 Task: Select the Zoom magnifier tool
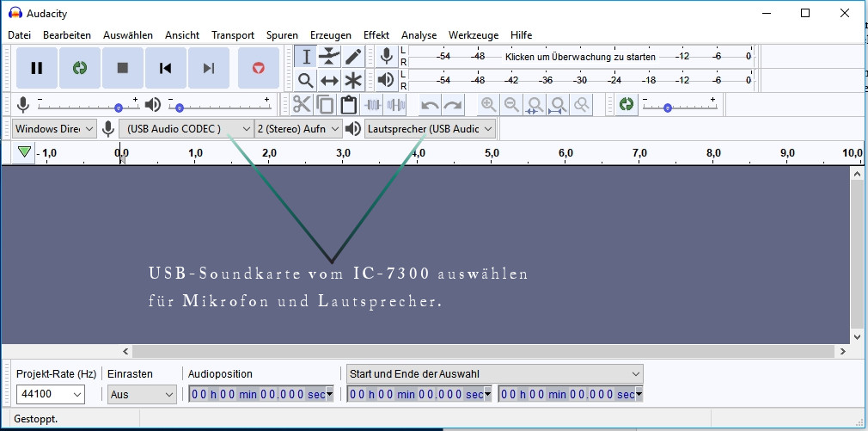coord(306,80)
